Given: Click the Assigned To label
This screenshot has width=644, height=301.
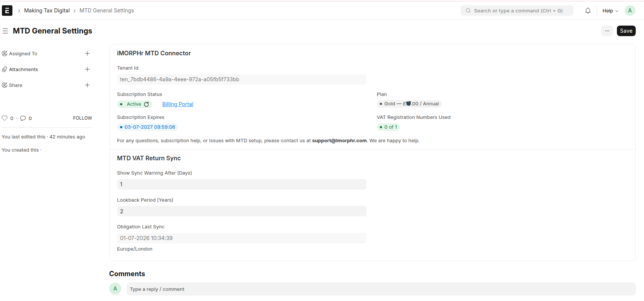Looking at the screenshot, I should coord(23,53).
